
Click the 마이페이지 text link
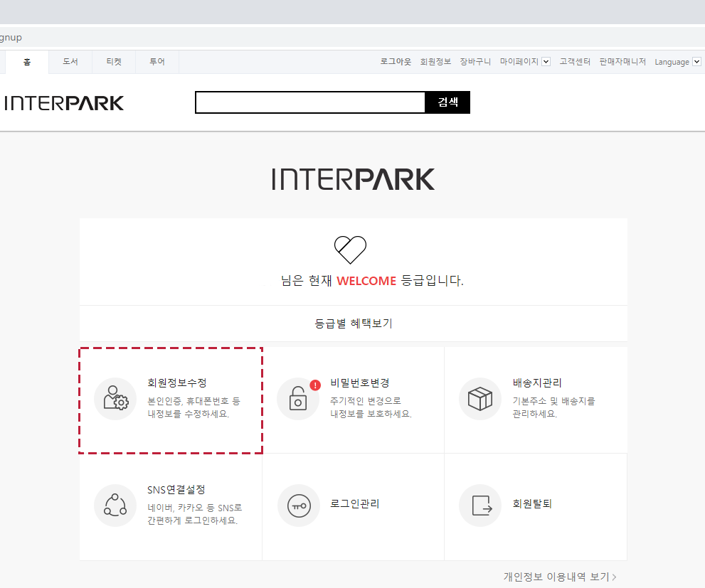519,62
